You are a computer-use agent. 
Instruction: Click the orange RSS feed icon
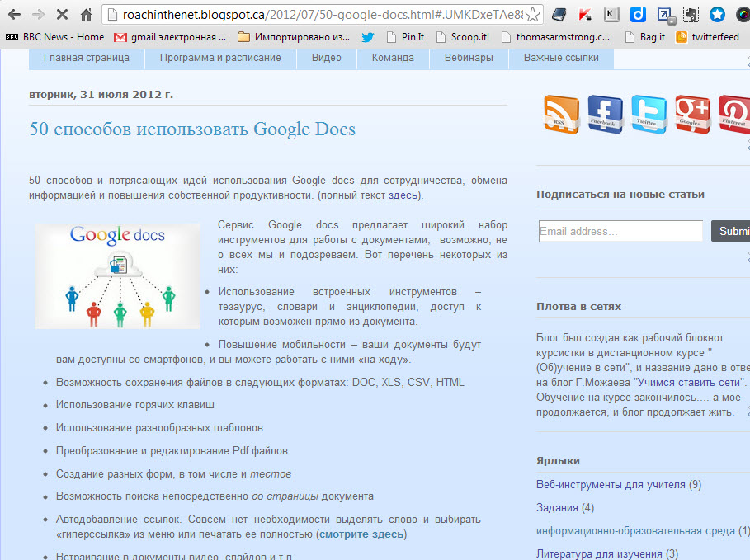coord(561,115)
